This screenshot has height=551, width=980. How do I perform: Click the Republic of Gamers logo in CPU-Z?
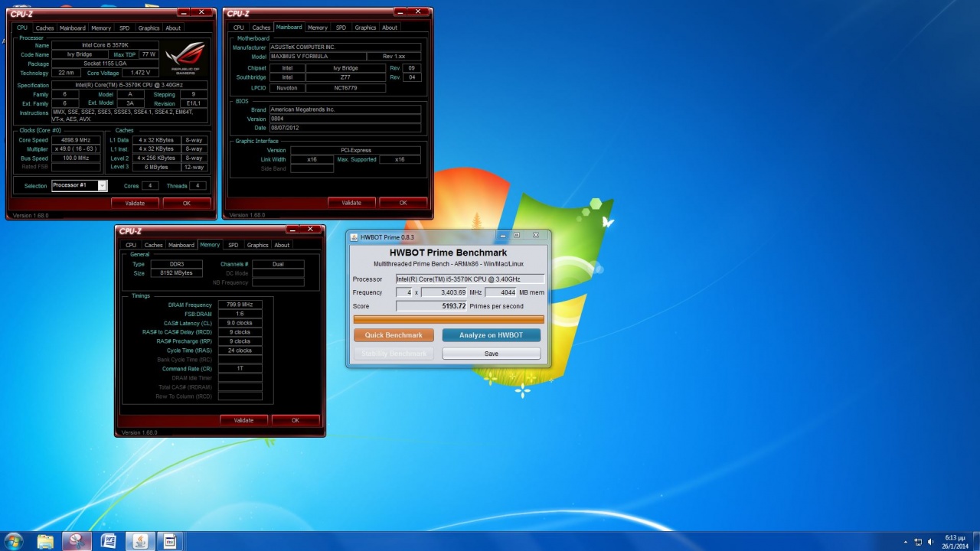(185, 59)
